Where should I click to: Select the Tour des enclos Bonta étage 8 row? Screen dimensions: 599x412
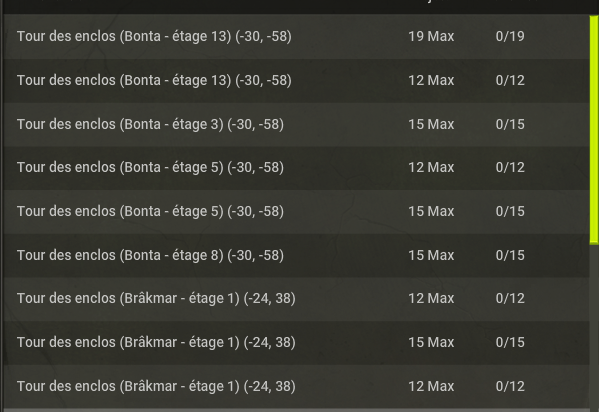(x=296, y=255)
